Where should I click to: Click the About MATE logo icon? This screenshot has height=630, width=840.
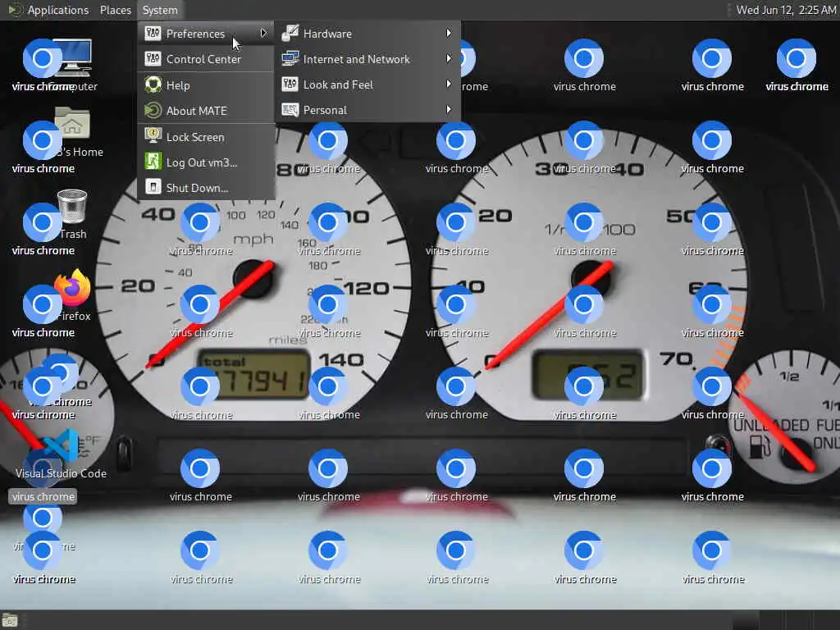tap(153, 111)
